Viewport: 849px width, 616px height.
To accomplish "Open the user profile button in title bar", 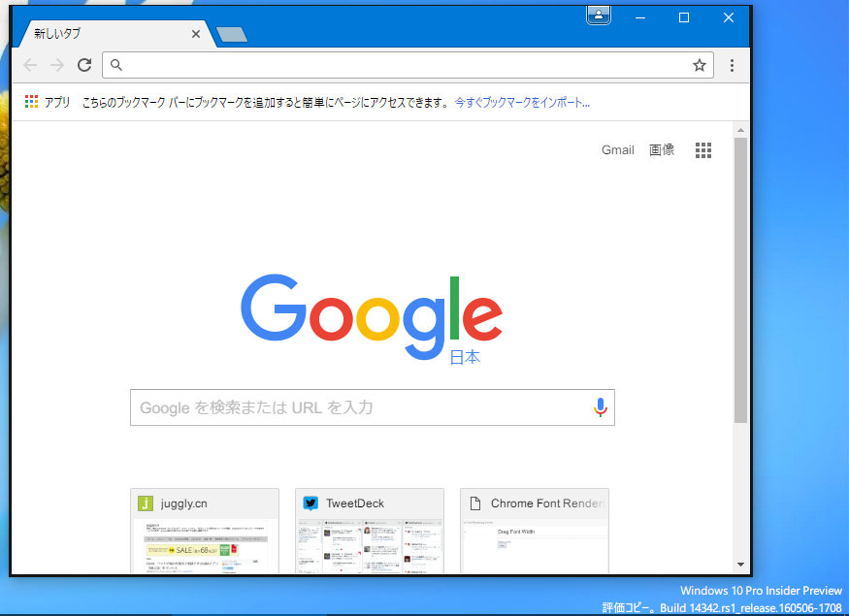I will [x=599, y=16].
